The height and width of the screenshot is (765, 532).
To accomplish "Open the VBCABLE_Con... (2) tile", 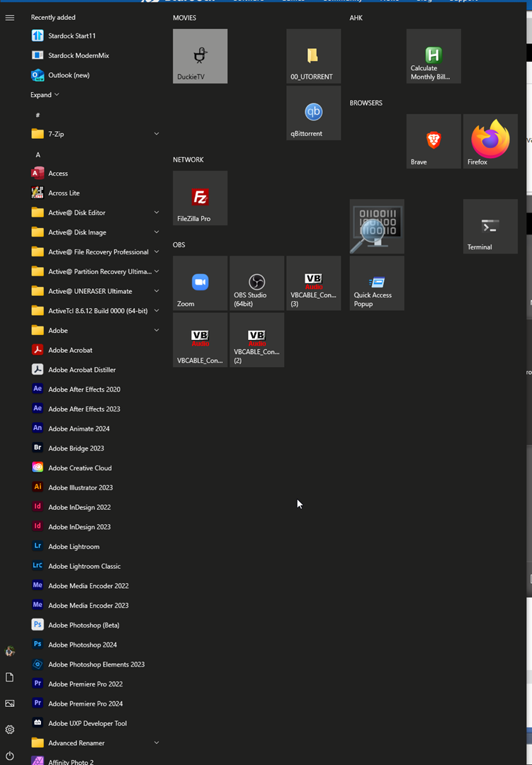I will pyautogui.click(x=256, y=340).
